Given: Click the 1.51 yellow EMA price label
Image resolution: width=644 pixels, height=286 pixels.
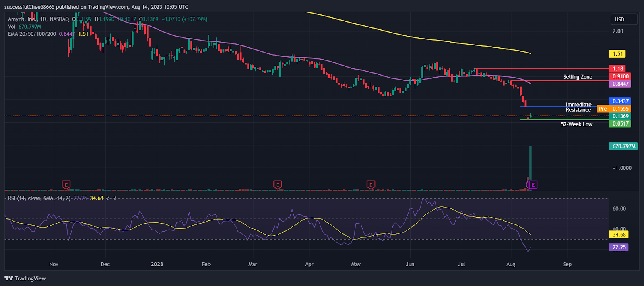Looking at the screenshot, I should 618,54.
